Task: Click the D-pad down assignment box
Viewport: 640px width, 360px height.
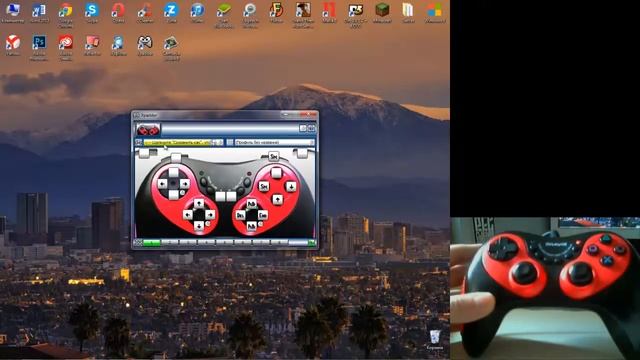Action: (x=174, y=195)
